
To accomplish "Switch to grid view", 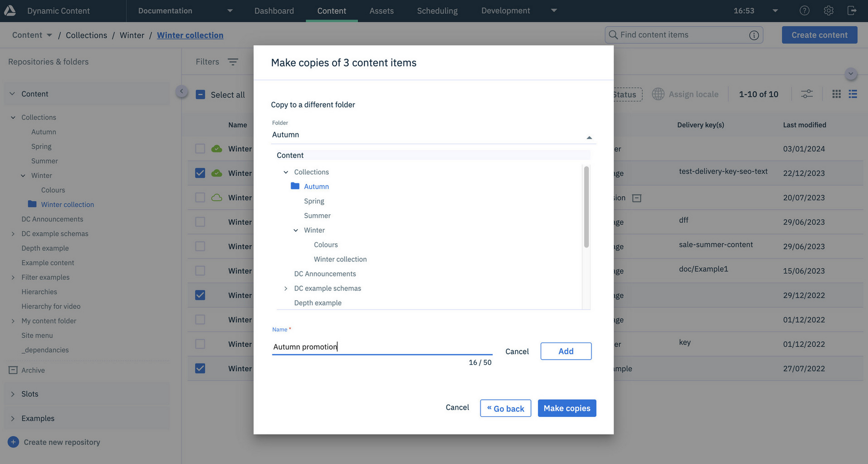I will [x=836, y=94].
